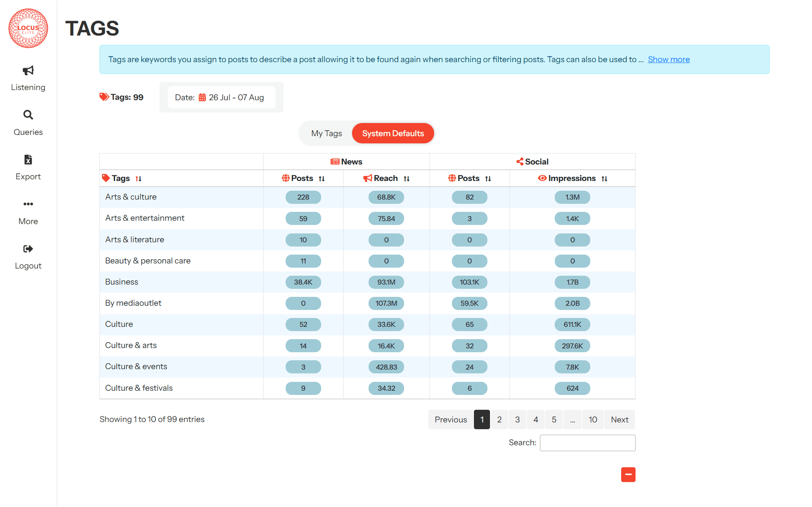Jump to page 10 of results
The width and height of the screenshot is (812, 507).
click(x=592, y=419)
